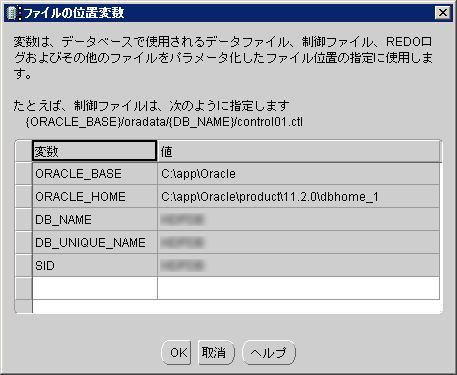Viewport: 457px width, 375px height.
Task: Select the row header for DB_UNIQUE_NAME
Action: point(24,243)
